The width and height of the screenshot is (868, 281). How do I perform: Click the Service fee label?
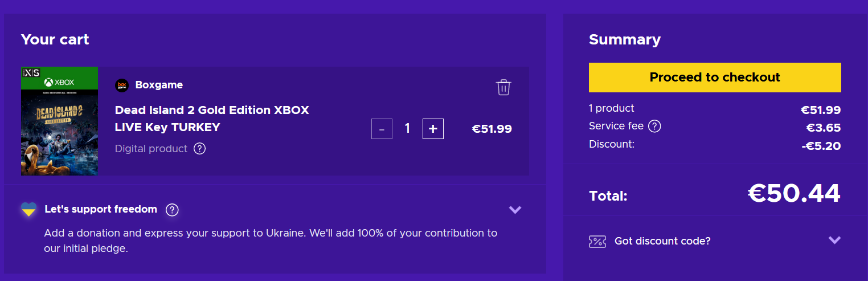click(x=616, y=127)
